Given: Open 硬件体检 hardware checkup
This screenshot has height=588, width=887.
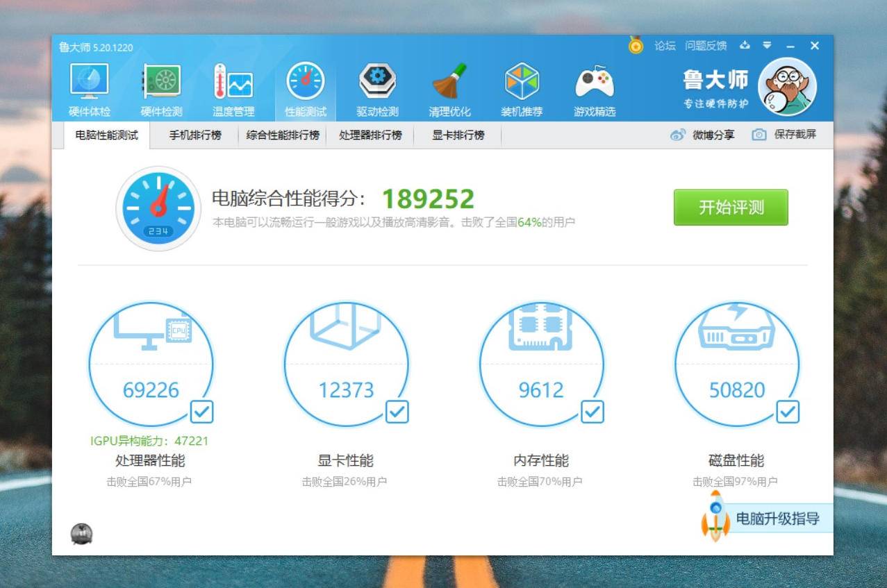Looking at the screenshot, I should tap(89, 83).
